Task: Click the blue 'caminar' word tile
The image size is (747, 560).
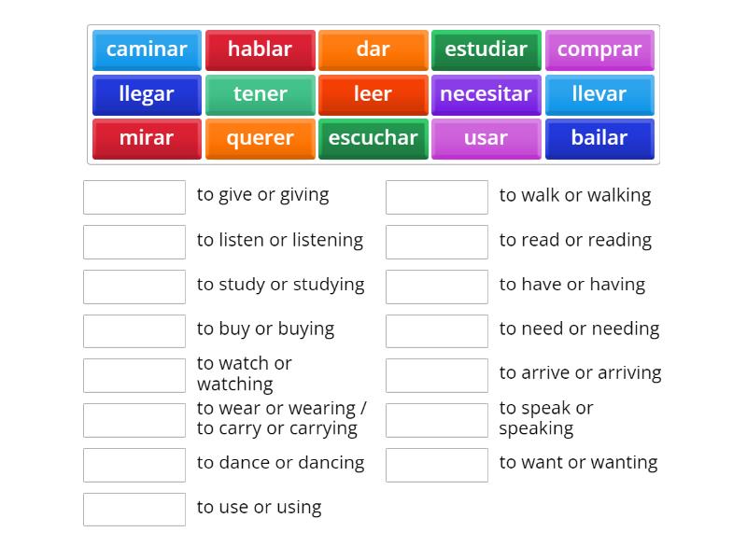Action: 147,49
